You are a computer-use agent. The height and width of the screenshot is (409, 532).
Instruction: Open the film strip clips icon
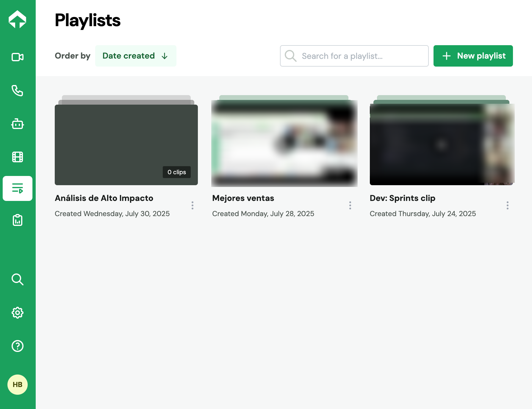coord(18,157)
